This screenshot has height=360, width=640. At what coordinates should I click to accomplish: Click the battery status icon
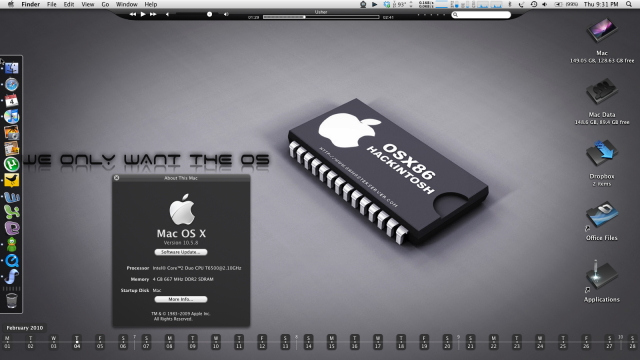pos(558,4)
